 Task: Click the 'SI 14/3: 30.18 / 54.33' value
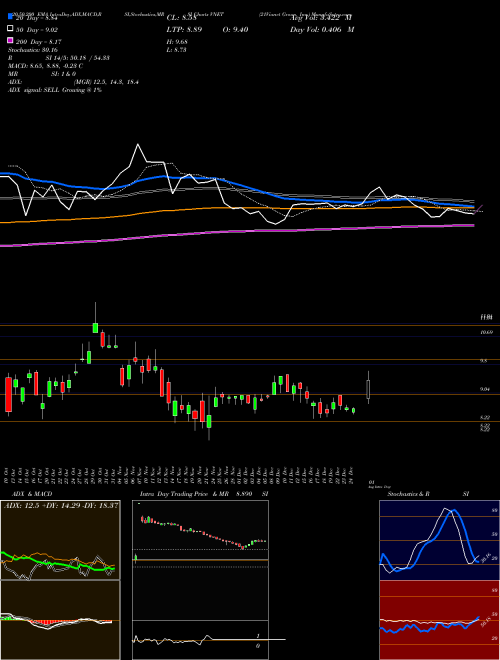(x=78, y=58)
